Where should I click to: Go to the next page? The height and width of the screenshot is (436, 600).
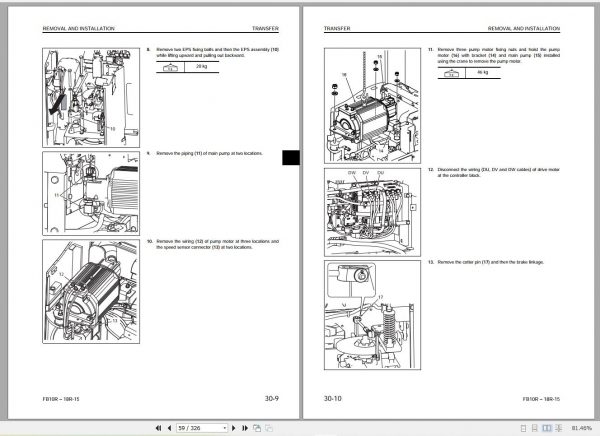pos(234,428)
